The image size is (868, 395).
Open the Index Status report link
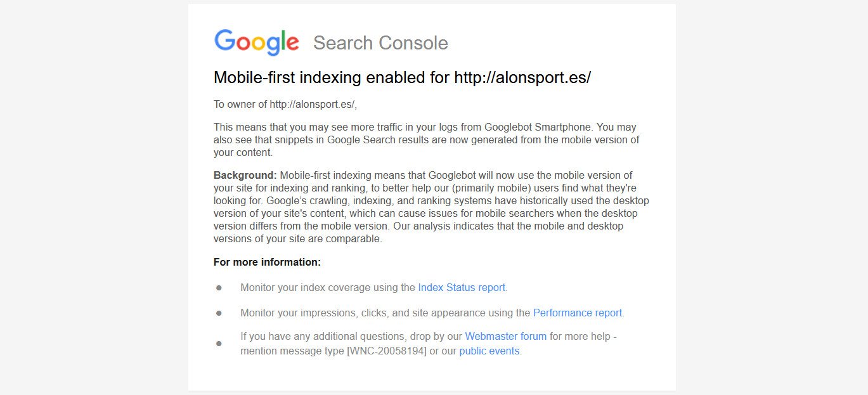[x=462, y=288]
